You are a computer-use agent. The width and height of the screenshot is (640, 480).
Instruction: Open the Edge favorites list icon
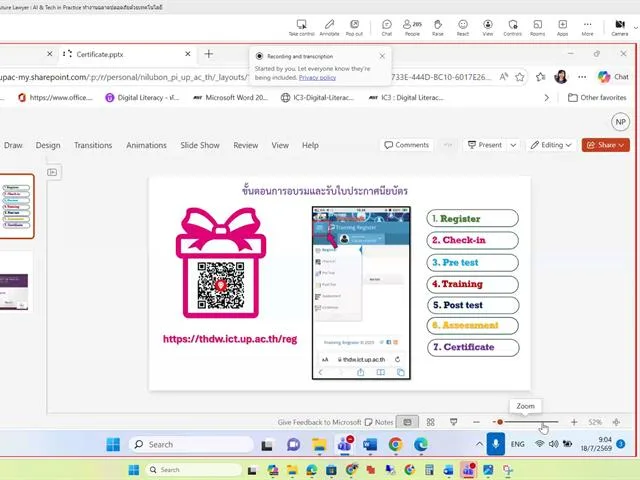(x=540, y=77)
